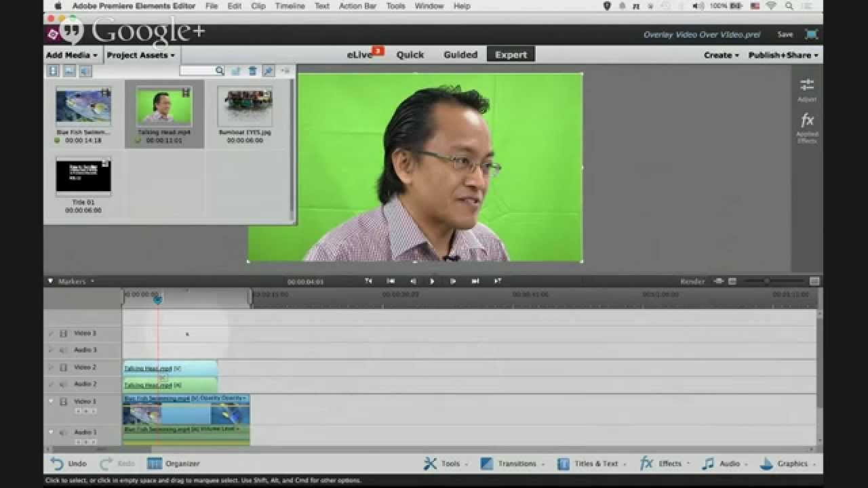
Task: Open the Adjust panel
Action: pyautogui.click(x=807, y=89)
